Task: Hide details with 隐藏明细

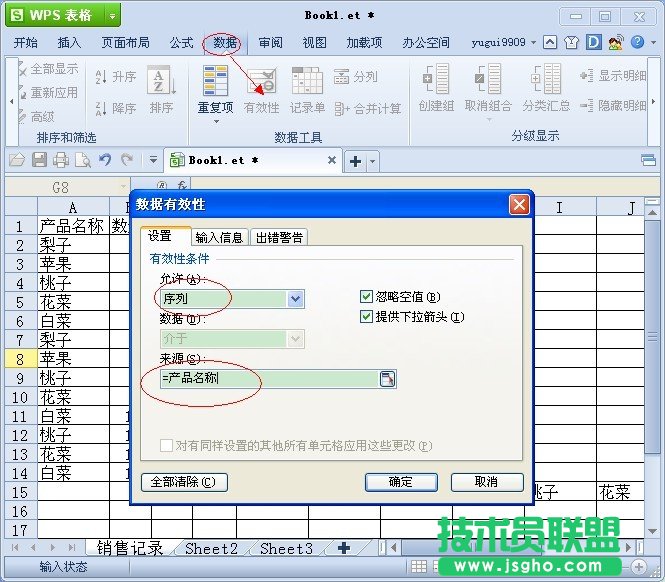Action: (613, 105)
